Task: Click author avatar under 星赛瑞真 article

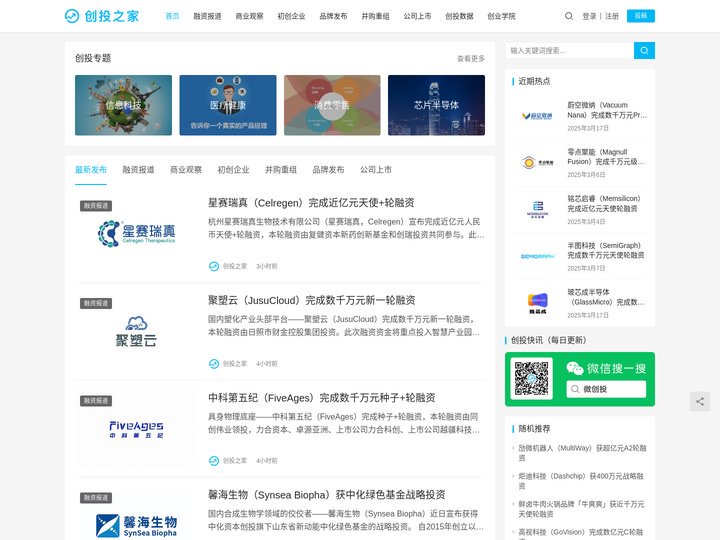Action: [x=214, y=266]
